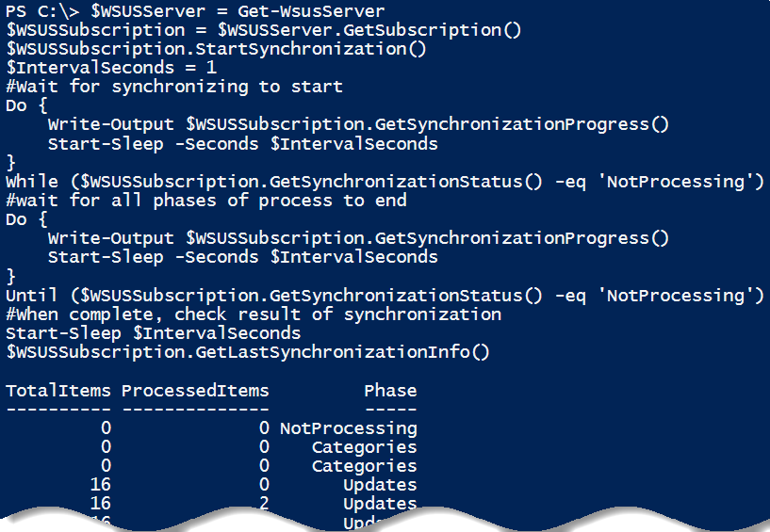Click the Start-Sleep $IntervalSeconds line
The width and height of the screenshot is (770, 532).
point(154,333)
